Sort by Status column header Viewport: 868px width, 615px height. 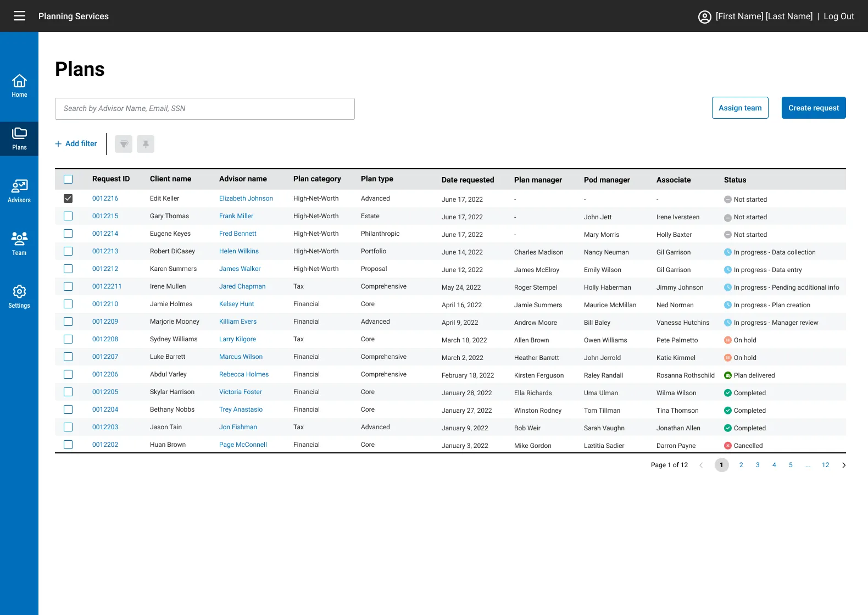pyautogui.click(x=735, y=180)
